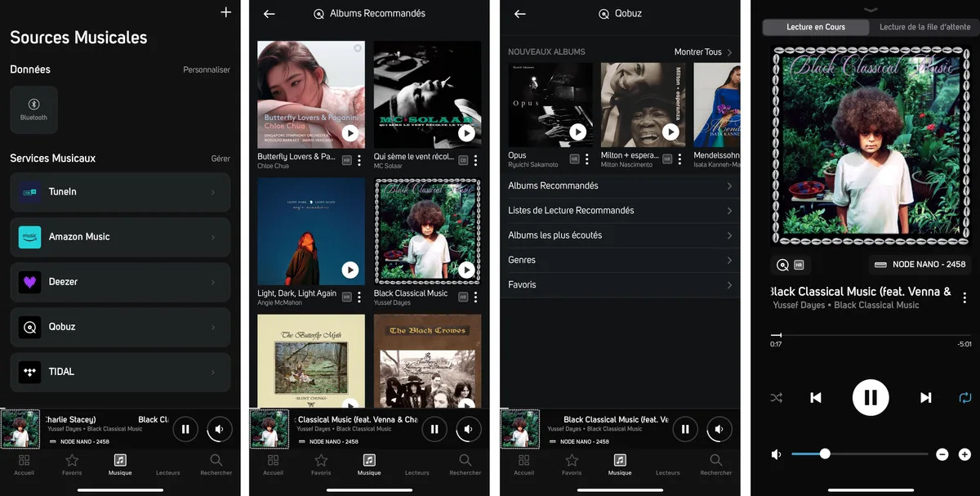
Task: Open the TuneIn service
Action: pos(120,192)
